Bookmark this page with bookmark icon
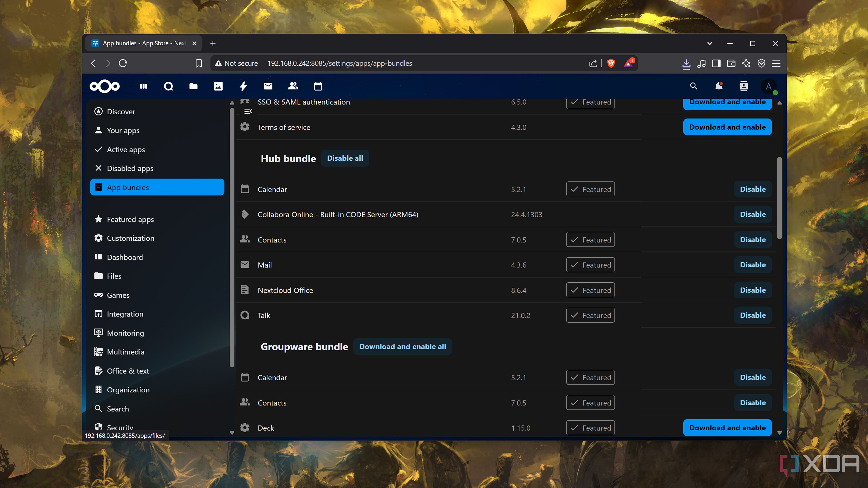868x488 pixels. pos(199,63)
